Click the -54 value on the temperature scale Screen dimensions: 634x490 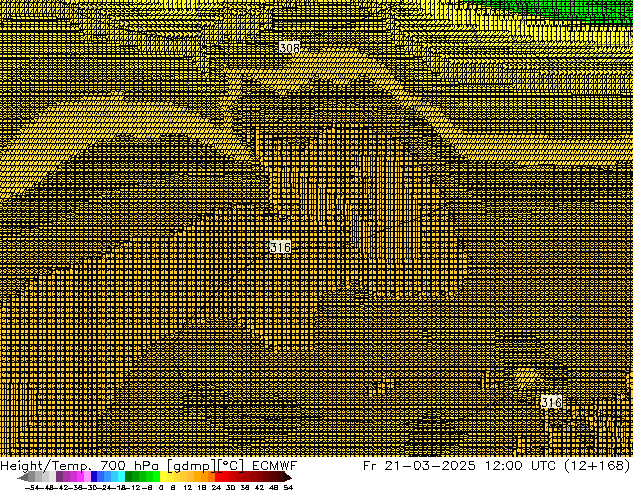click(34, 488)
